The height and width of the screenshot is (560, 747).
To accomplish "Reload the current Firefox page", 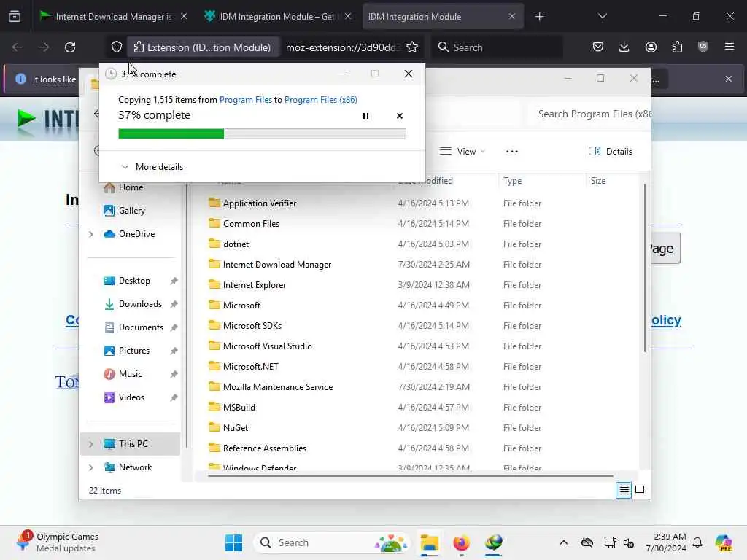I will 70,47.
